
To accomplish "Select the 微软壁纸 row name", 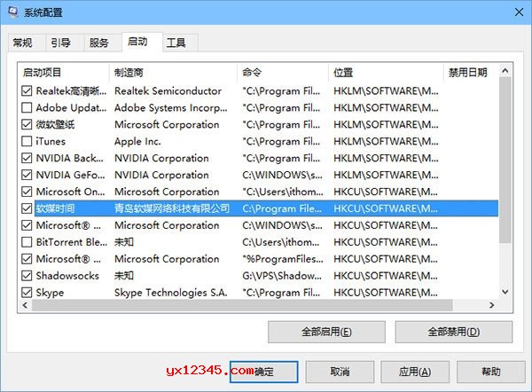I will tap(55, 124).
